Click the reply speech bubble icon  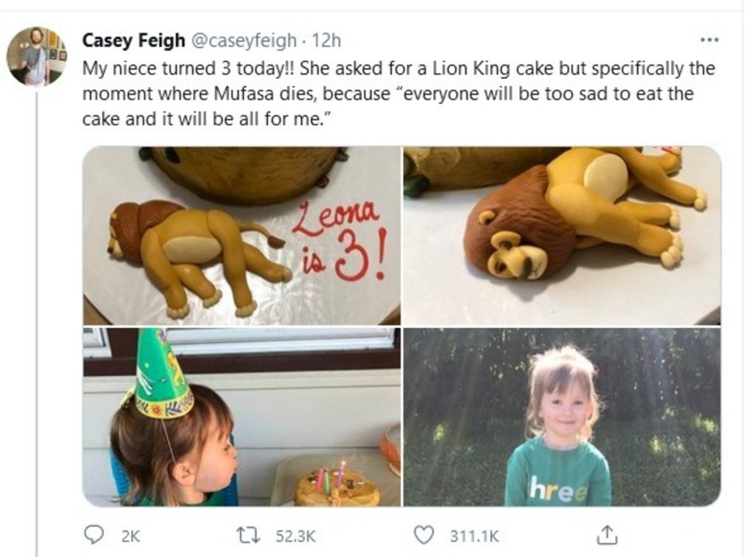coord(94,534)
